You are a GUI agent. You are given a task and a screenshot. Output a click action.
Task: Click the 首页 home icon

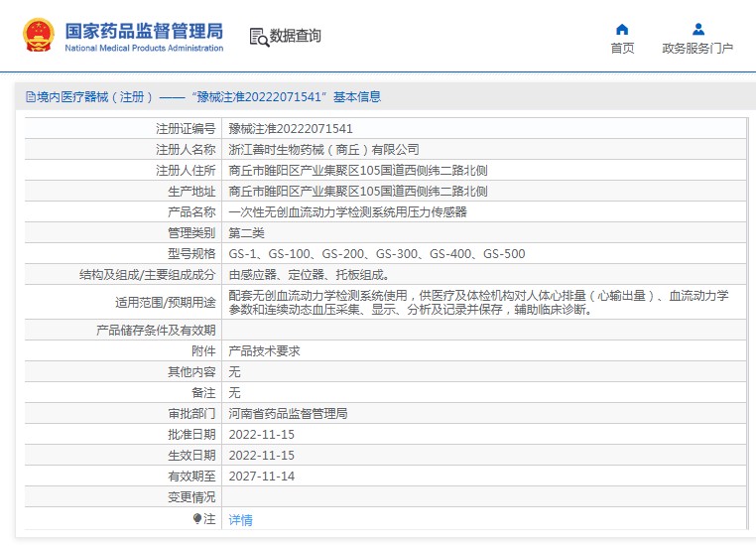[x=622, y=30]
